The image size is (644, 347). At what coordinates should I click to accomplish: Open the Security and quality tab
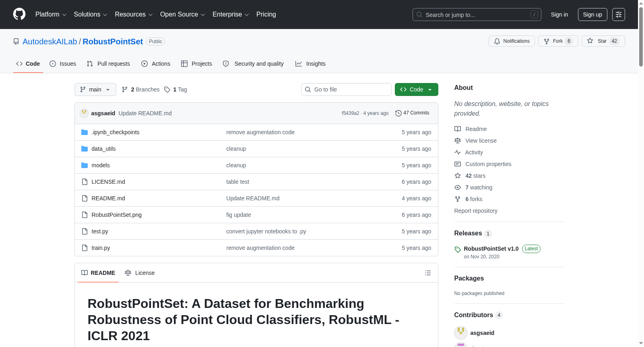[253, 64]
